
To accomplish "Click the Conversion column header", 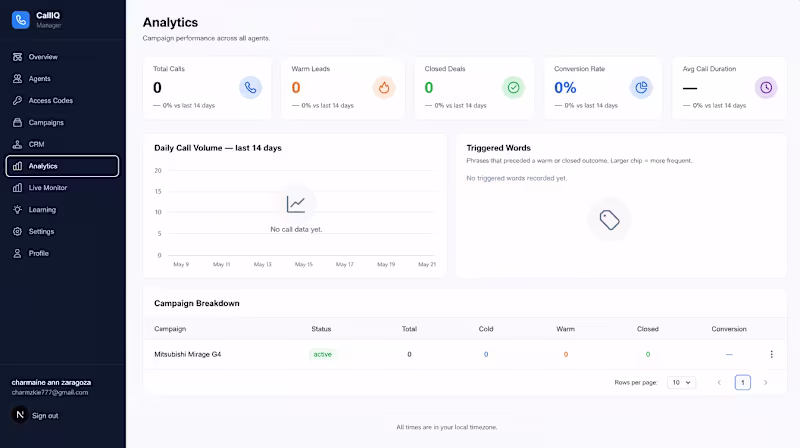I will (729, 329).
